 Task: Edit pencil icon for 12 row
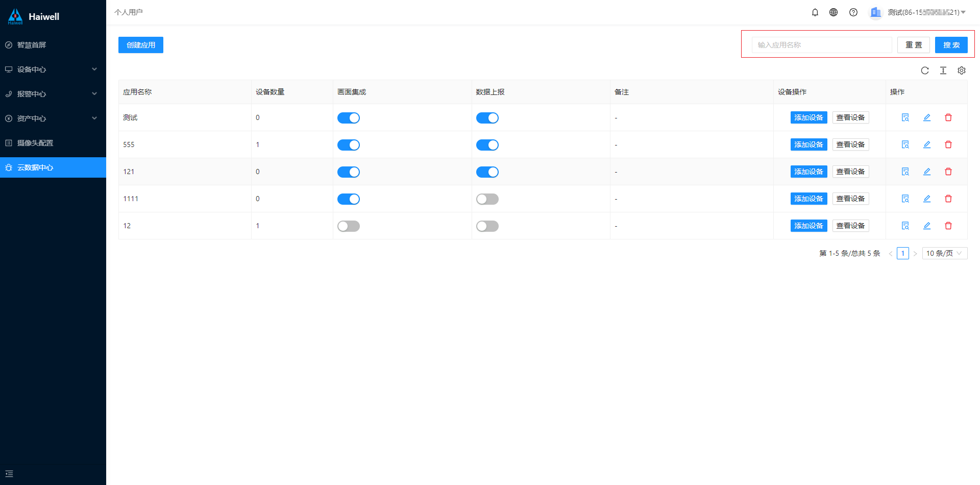(x=927, y=226)
